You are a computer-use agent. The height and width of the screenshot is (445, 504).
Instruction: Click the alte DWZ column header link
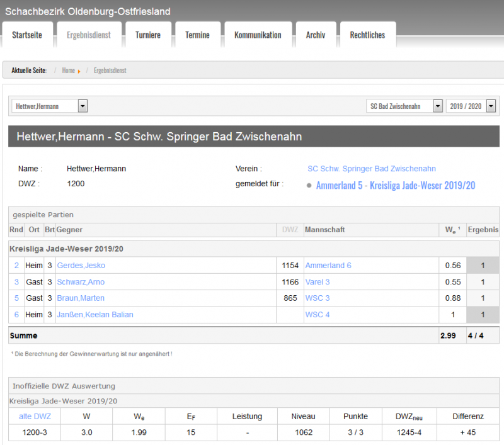tap(35, 417)
